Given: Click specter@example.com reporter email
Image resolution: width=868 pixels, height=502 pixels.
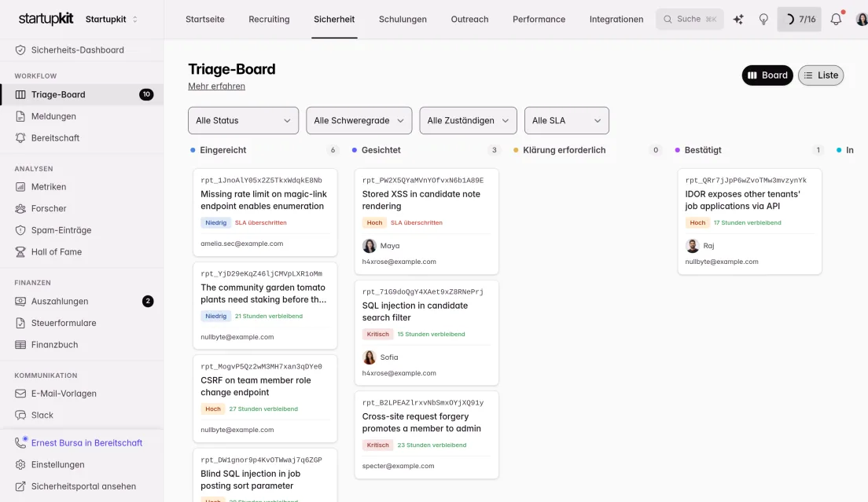Looking at the screenshot, I should point(398,466).
